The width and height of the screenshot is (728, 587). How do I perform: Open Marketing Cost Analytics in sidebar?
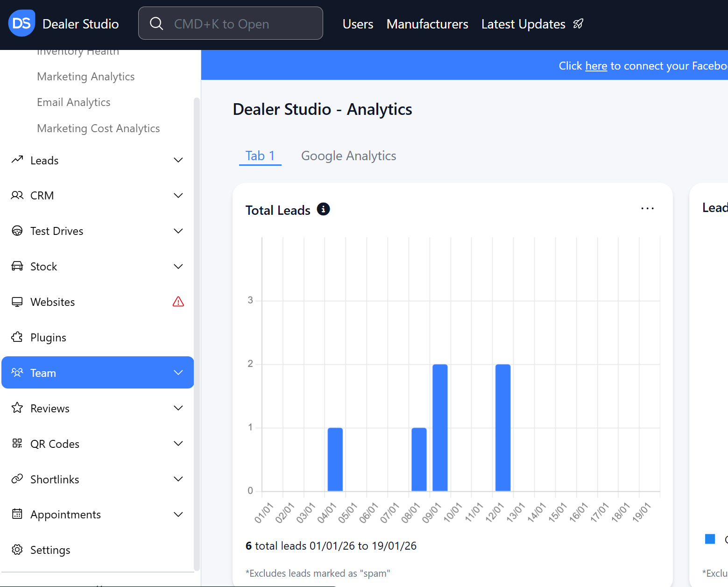[99, 128]
